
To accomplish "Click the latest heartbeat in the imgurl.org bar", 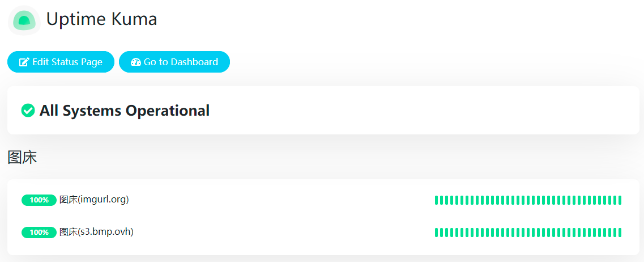I will point(620,200).
